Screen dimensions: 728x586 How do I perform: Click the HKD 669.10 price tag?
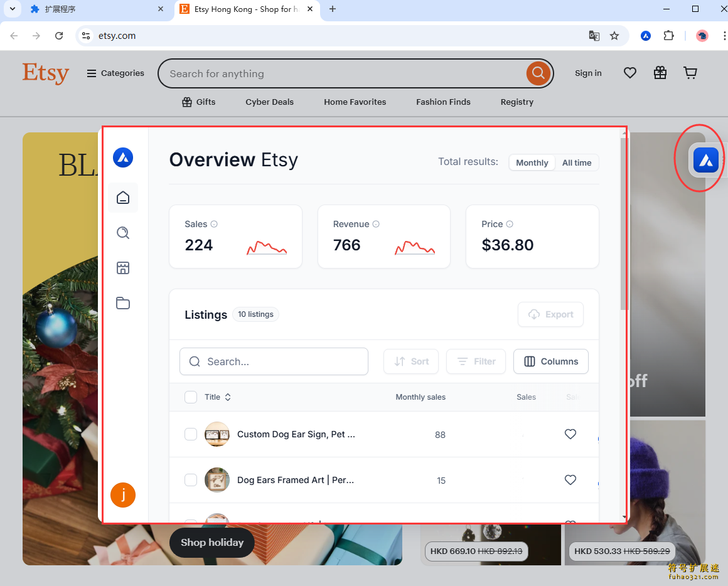point(476,551)
